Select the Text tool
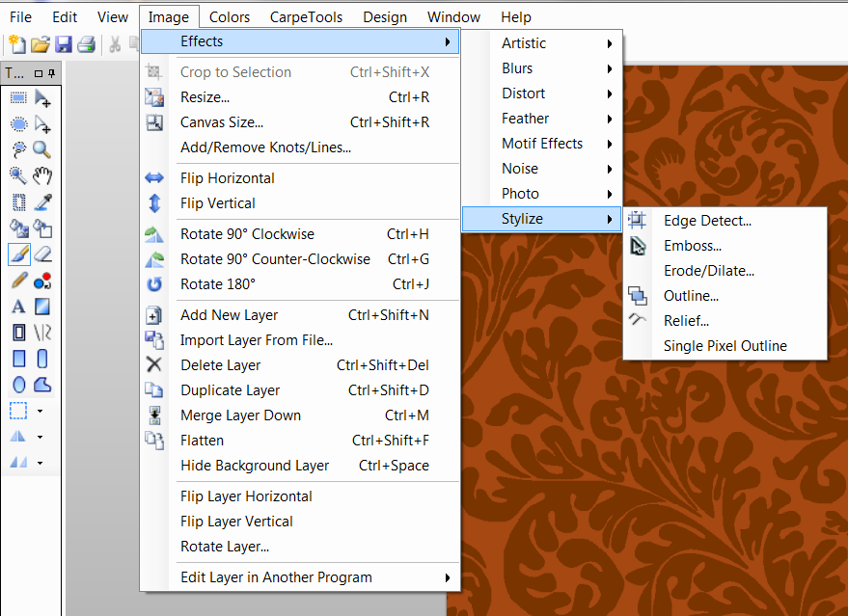Image resolution: width=848 pixels, height=616 pixels. tap(18, 308)
